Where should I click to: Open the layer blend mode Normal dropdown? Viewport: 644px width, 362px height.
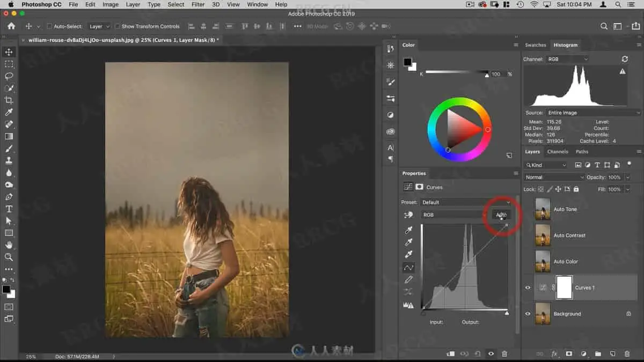554,177
